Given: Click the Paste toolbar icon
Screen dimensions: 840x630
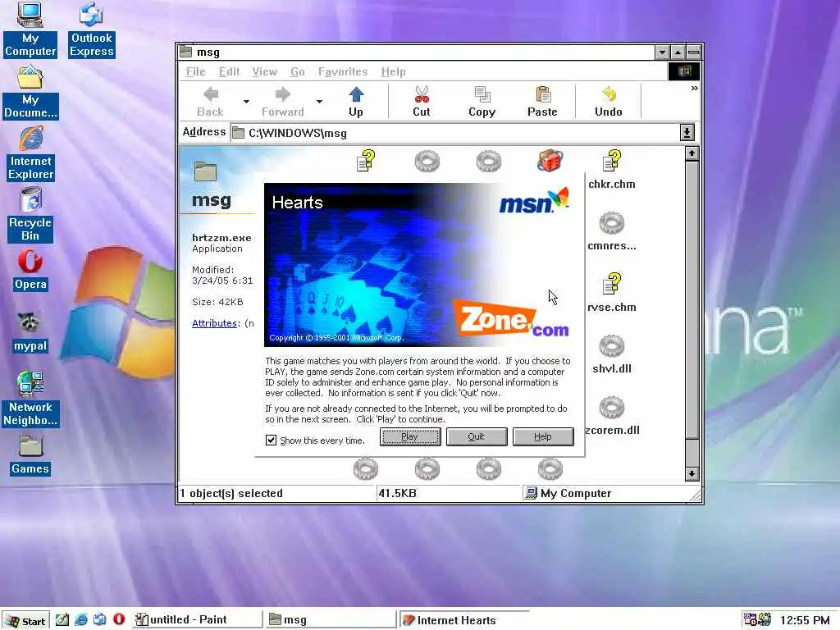Looking at the screenshot, I should click(x=542, y=102).
